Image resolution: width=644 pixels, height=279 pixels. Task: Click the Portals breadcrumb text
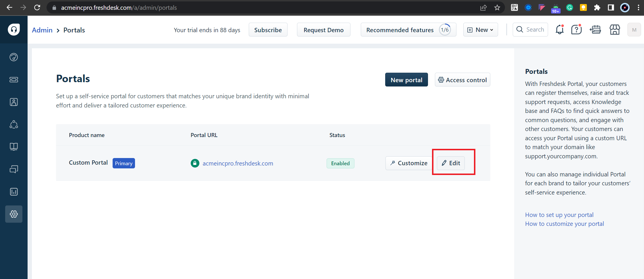74,30
